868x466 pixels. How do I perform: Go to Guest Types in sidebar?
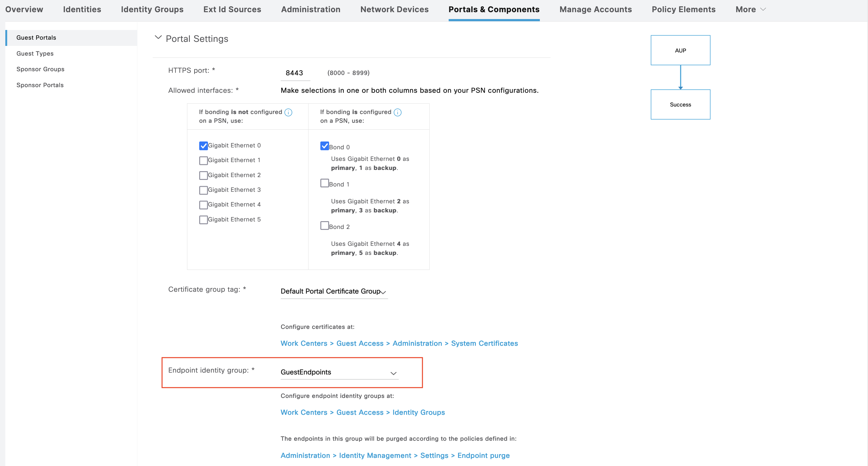tap(35, 53)
